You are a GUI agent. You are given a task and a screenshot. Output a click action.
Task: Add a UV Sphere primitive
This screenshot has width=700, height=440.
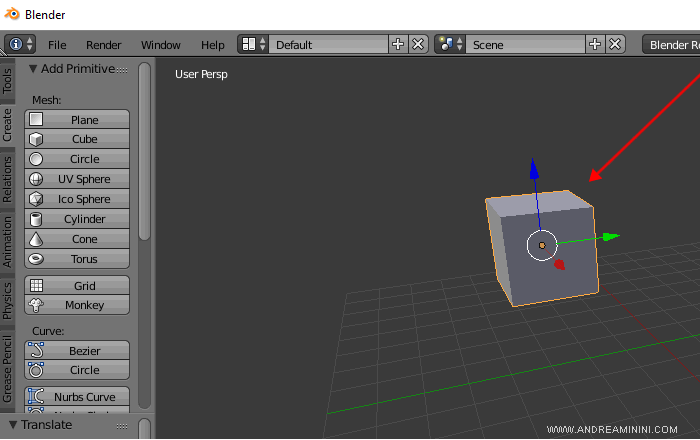tap(77, 179)
